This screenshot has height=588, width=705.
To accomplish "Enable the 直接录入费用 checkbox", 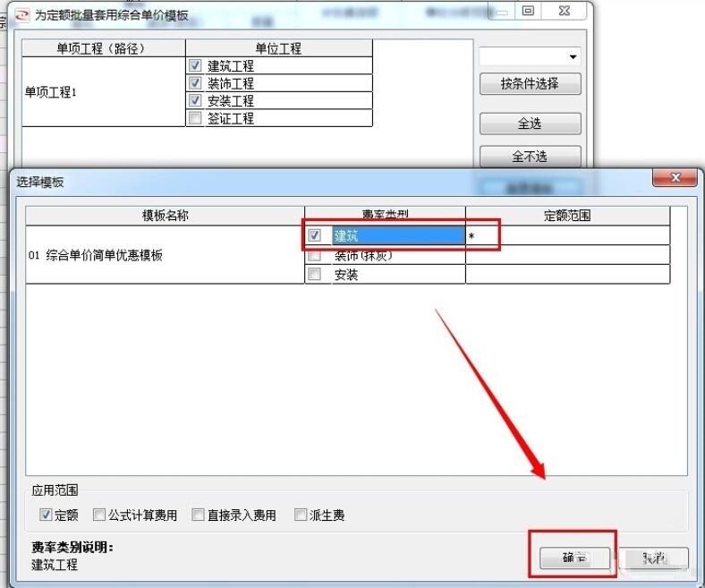I will coord(198,515).
